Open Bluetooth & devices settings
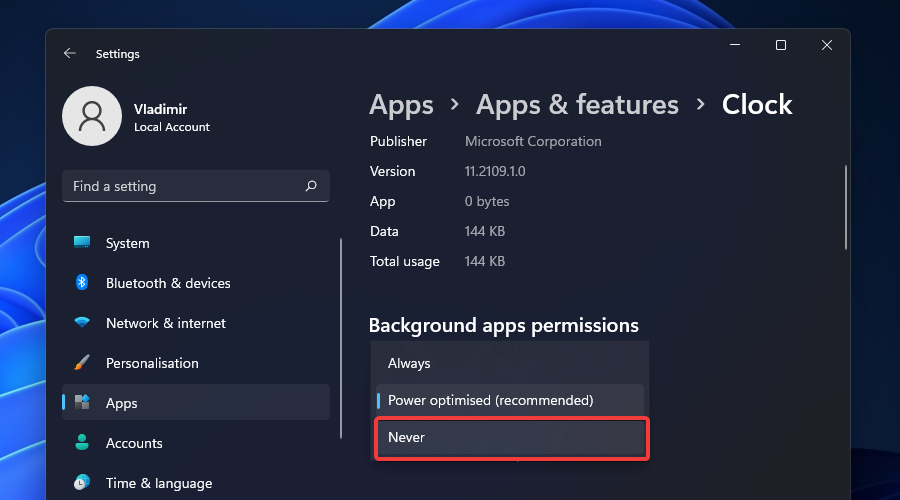Image resolution: width=900 pixels, height=500 pixels. pyautogui.click(x=196, y=283)
